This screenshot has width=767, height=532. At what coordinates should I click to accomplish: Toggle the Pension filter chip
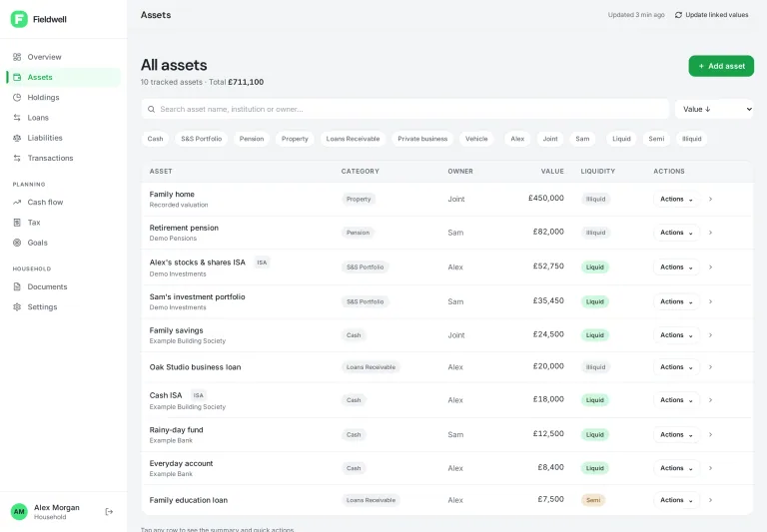252,139
